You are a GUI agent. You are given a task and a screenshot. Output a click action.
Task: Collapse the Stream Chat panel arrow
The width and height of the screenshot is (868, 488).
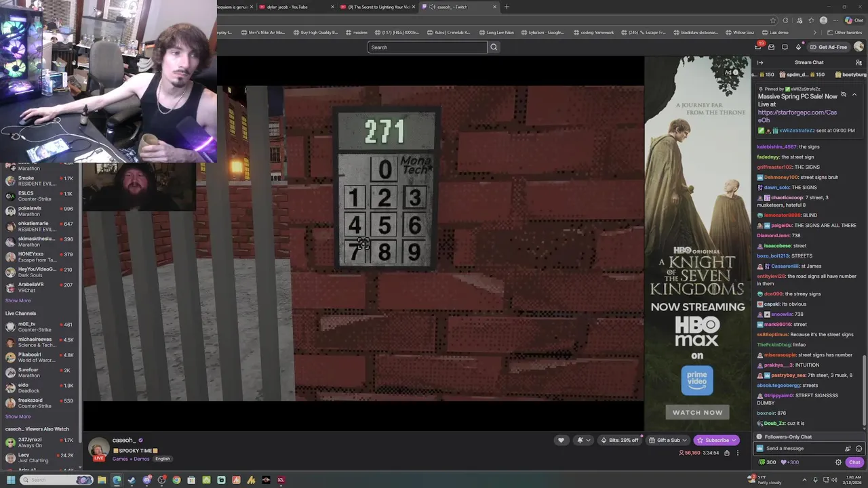[x=760, y=62]
